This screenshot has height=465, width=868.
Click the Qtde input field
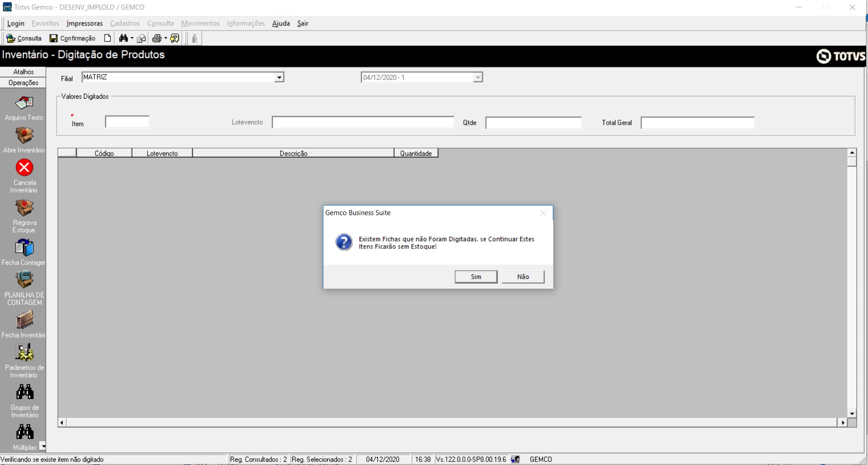(533, 123)
